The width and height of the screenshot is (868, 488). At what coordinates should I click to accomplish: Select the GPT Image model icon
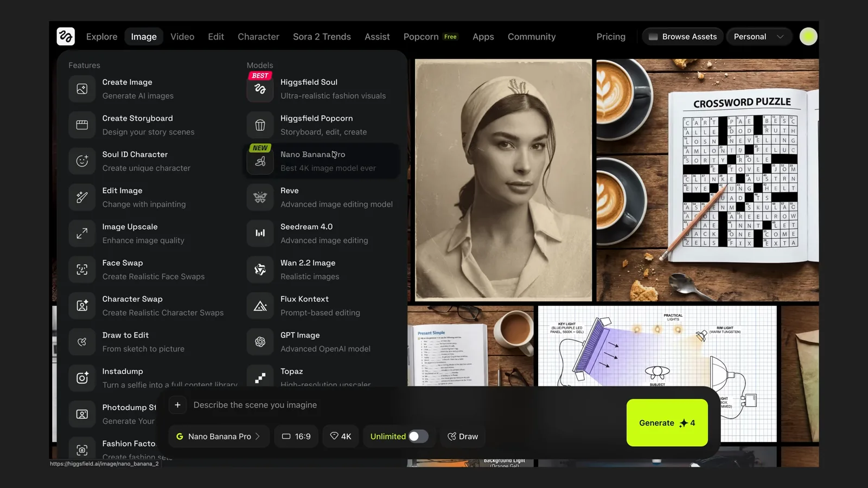click(260, 342)
